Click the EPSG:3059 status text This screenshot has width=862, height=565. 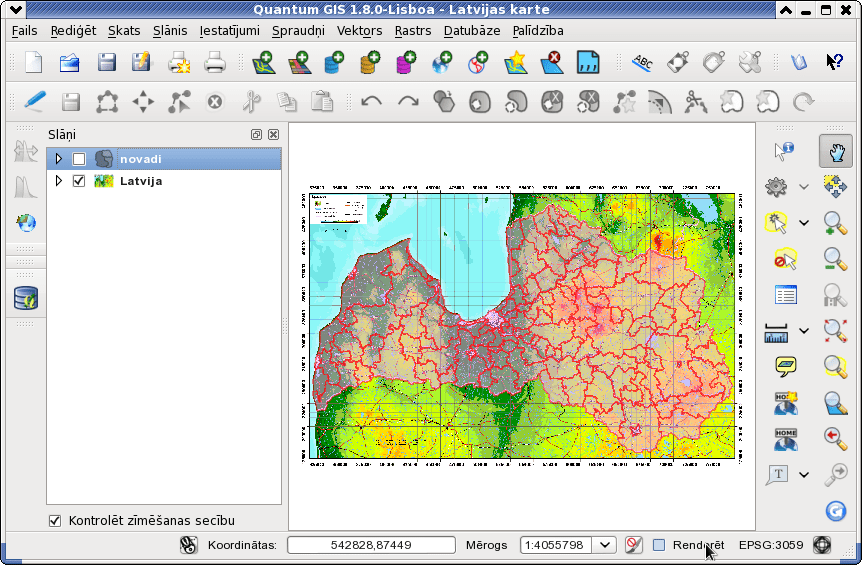tap(771, 545)
